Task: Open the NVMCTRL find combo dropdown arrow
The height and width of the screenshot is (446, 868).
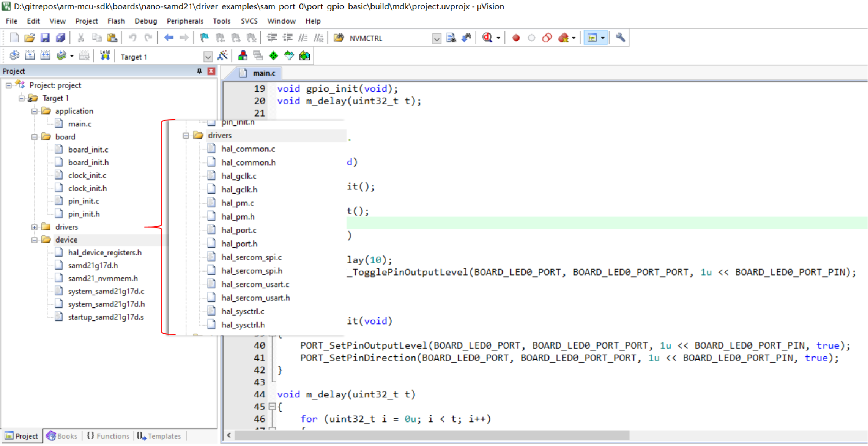Action: pyautogui.click(x=437, y=39)
